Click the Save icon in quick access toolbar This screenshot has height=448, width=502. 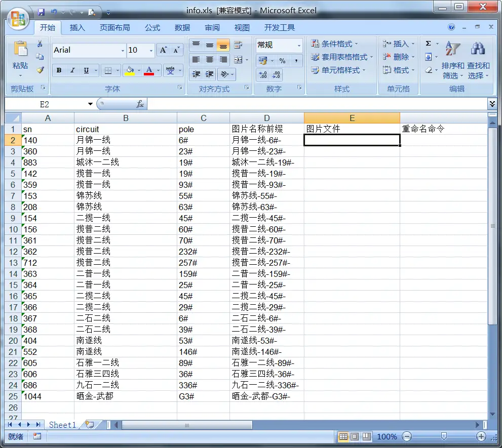pyautogui.click(x=41, y=11)
